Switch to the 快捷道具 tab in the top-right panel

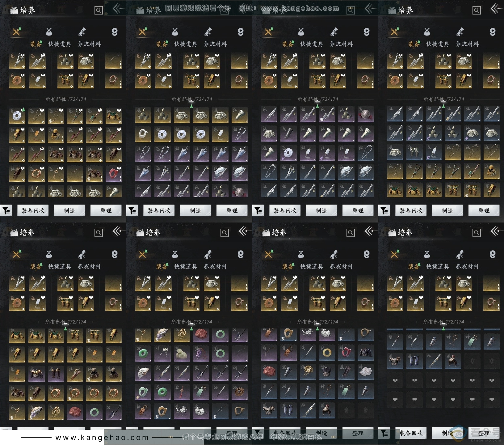click(438, 44)
